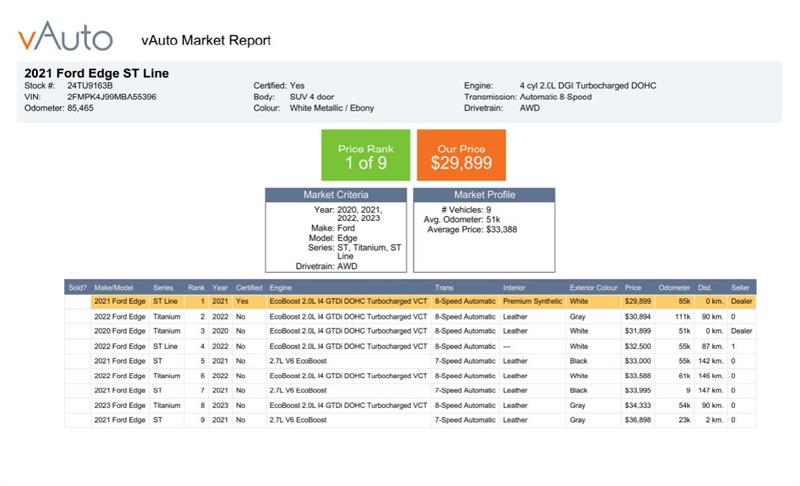Click the $33,000 price cell
800x486 pixels.
pos(638,361)
